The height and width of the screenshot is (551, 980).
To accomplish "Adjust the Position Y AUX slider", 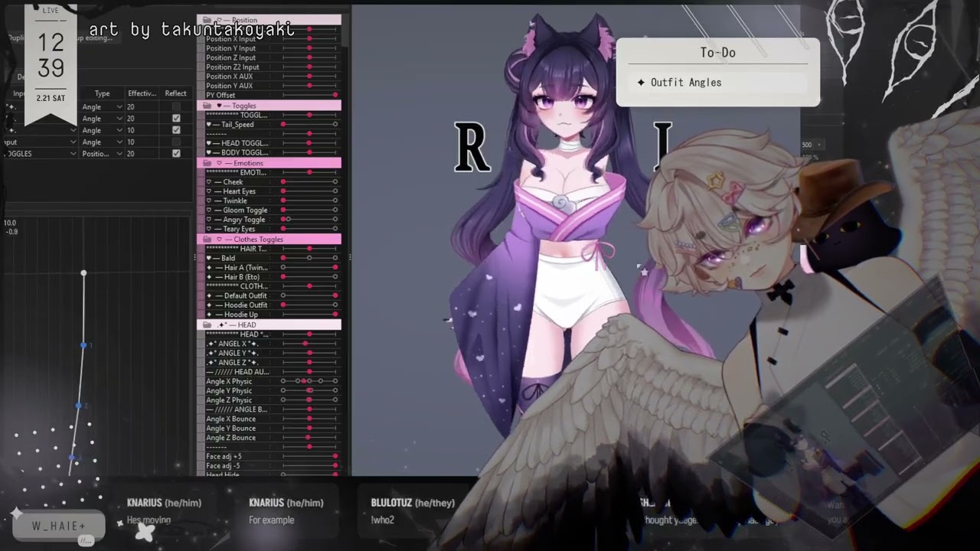I will [309, 86].
